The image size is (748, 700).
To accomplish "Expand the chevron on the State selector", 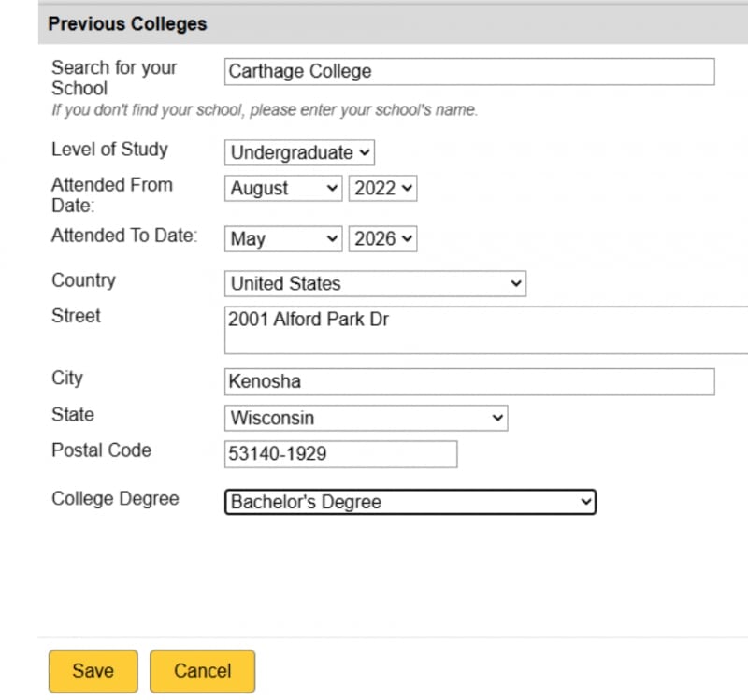I will [497, 418].
